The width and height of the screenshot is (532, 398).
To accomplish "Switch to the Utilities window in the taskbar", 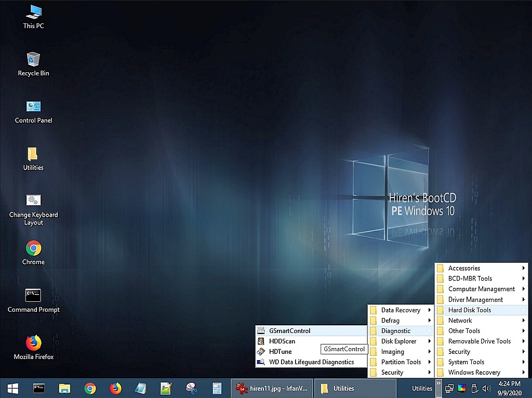I will tap(355, 388).
